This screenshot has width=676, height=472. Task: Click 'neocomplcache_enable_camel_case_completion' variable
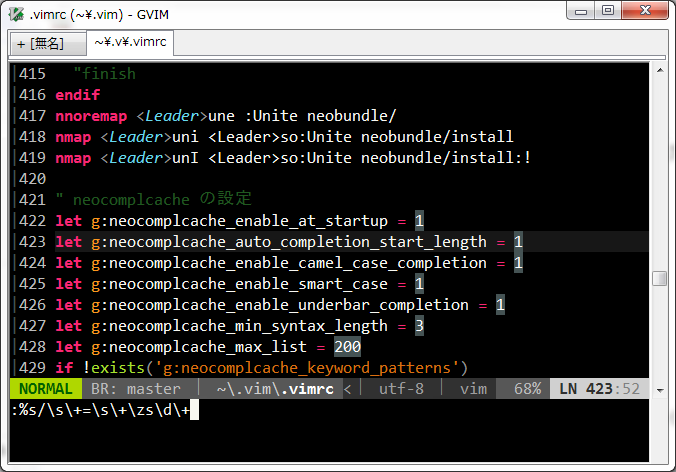[x=298, y=263]
